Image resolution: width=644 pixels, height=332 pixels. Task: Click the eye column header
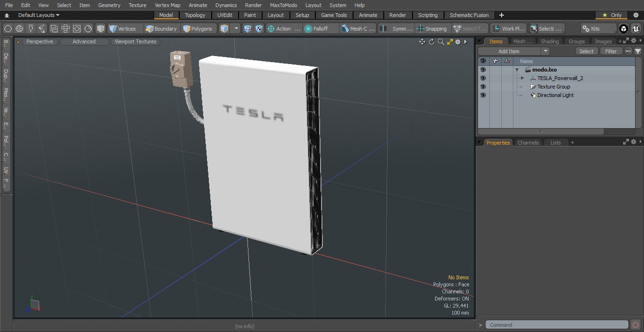(x=483, y=61)
